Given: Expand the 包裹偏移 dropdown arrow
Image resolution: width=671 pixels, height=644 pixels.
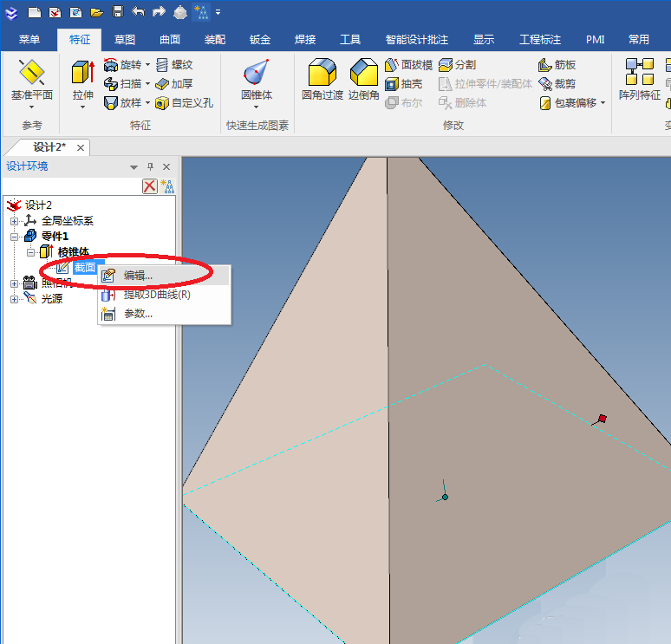Looking at the screenshot, I should coord(603,102).
